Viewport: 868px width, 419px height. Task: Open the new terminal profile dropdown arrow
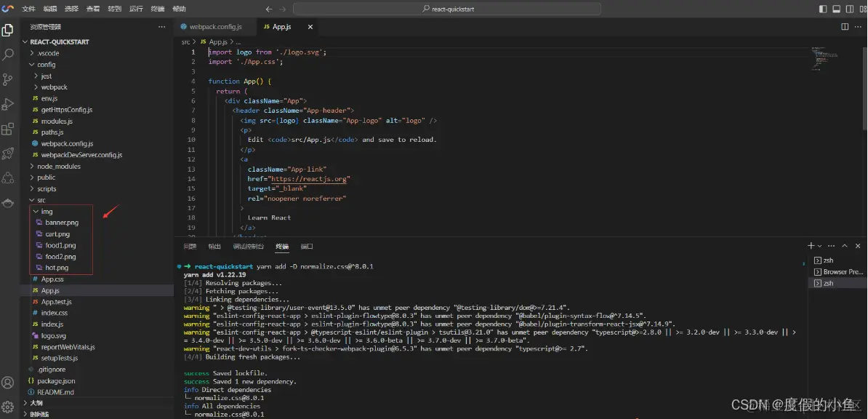pyautogui.click(x=819, y=246)
